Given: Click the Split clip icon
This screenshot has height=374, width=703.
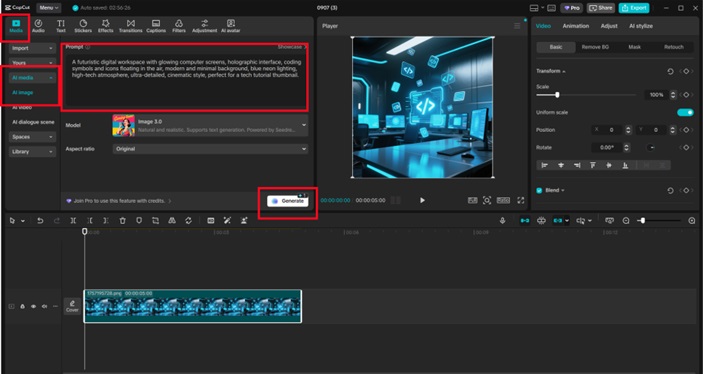Looking at the screenshot, I should [73, 221].
